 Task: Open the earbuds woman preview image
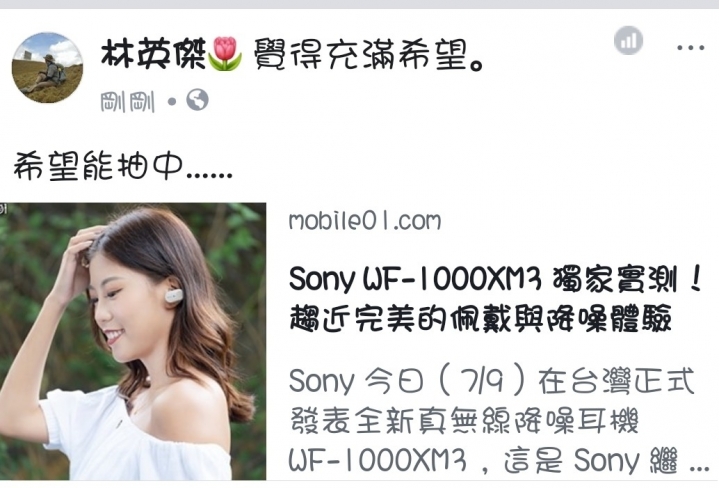(x=133, y=341)
